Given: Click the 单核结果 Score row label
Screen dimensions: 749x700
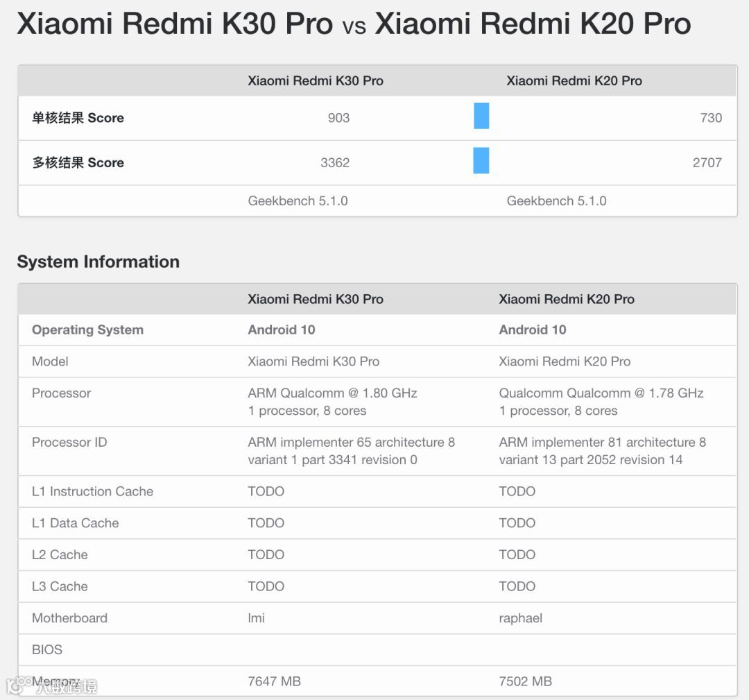Looking at the screenshot, I should [78, 118].
